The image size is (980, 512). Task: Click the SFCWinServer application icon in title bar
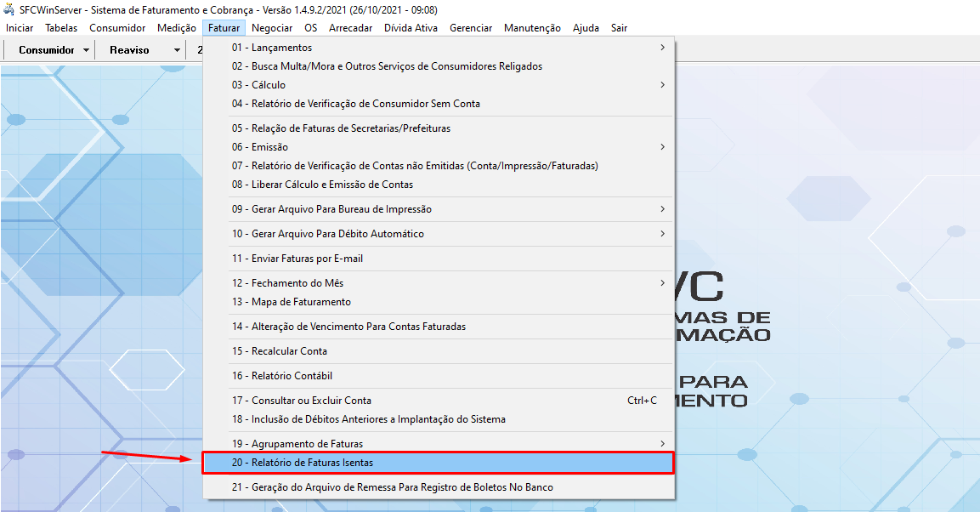(8, 10)
